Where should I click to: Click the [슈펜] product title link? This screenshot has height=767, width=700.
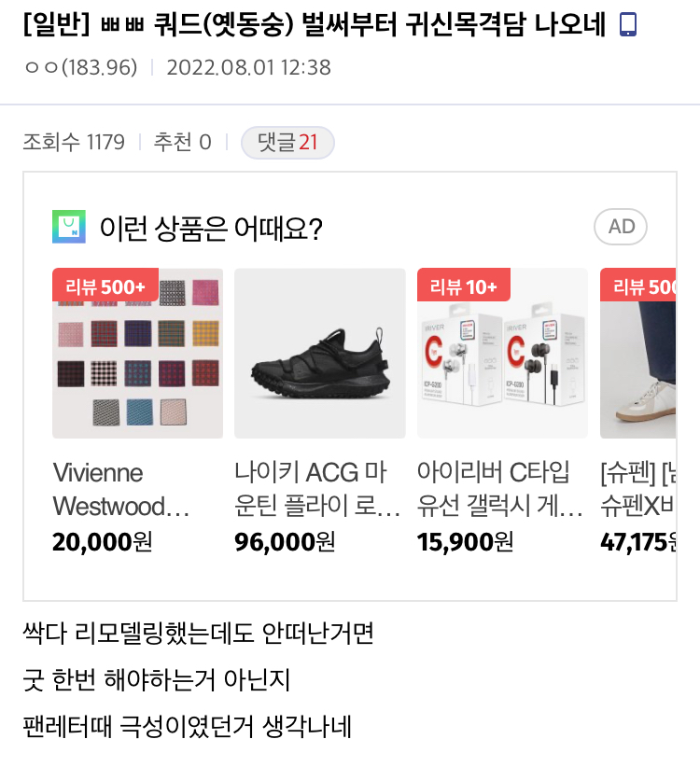point(638,489)
